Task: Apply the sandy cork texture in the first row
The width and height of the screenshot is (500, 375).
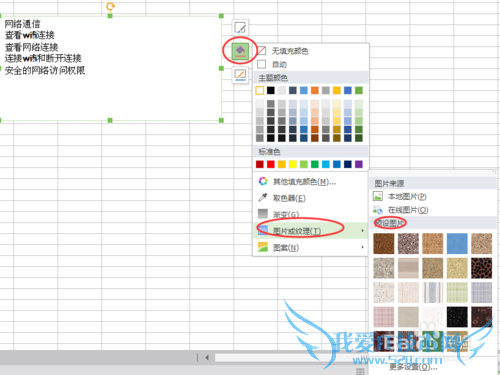Action: point(482,244)
